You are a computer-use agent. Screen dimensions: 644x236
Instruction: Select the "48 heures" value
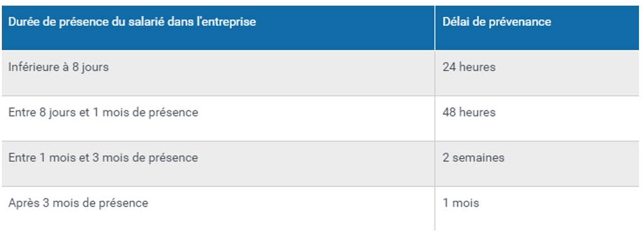[x=469, y=112]
